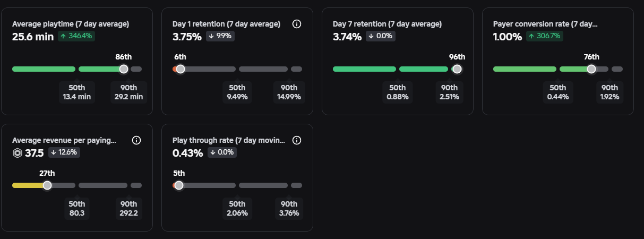Click the 306.7% increase badge
The image size is (644, 239).
click(x=545, y=36)
